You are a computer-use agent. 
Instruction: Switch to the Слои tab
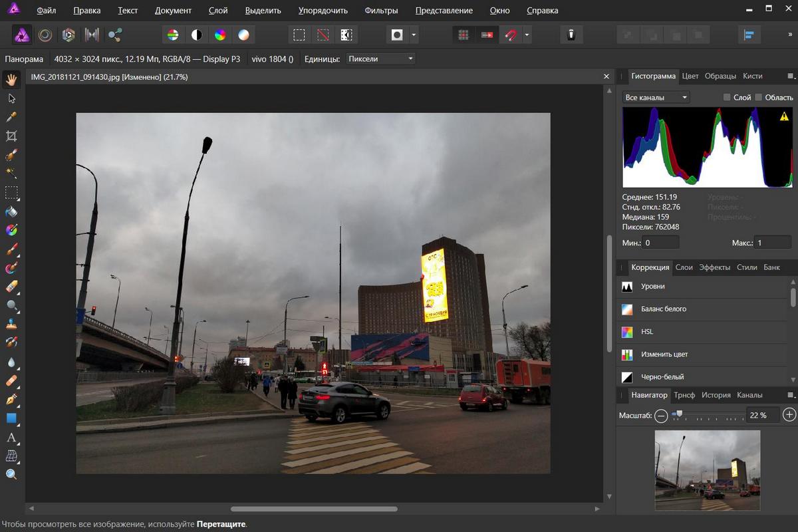684,267
